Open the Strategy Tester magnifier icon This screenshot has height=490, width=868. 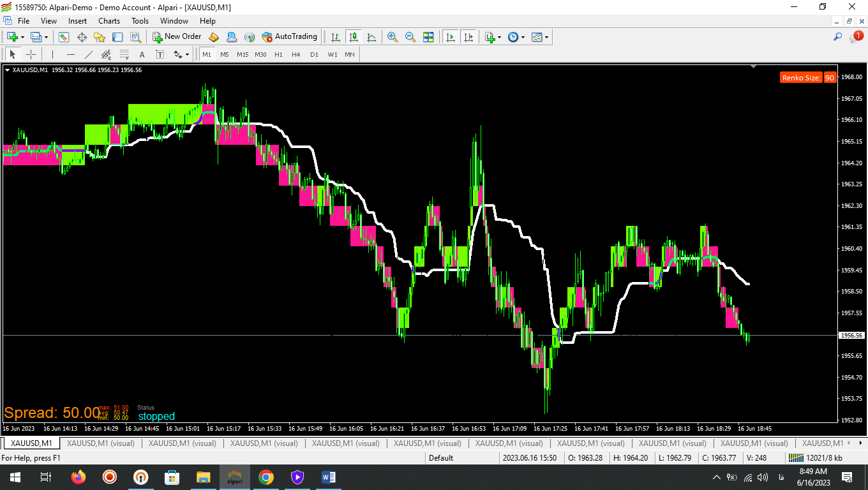click(x=135, y=37)
